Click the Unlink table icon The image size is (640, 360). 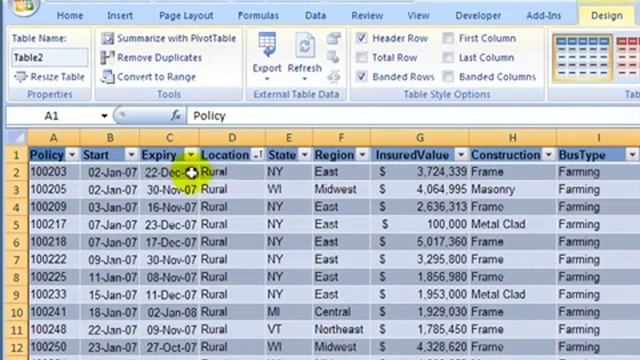coord(333,76)
